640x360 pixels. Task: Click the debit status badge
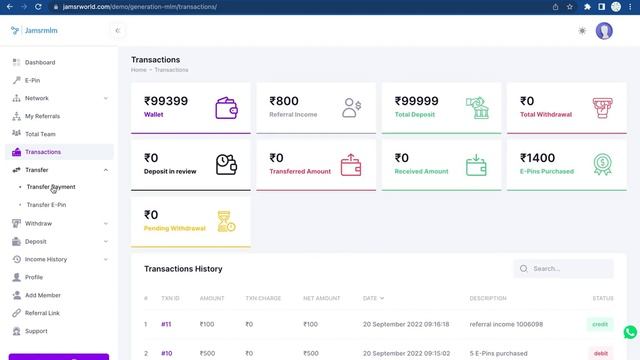(601, 353)
